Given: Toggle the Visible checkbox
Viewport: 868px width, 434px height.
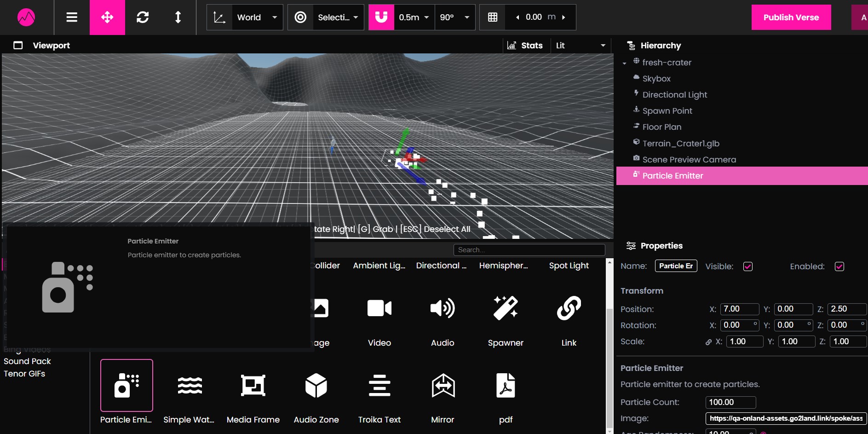Looking at the screenshot, I should coord(748,266).
